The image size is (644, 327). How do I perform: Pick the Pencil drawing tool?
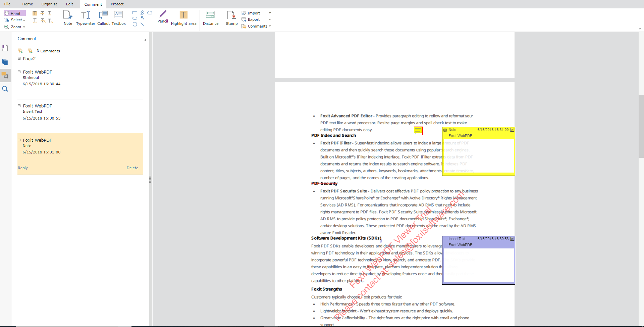click(163, 17)
